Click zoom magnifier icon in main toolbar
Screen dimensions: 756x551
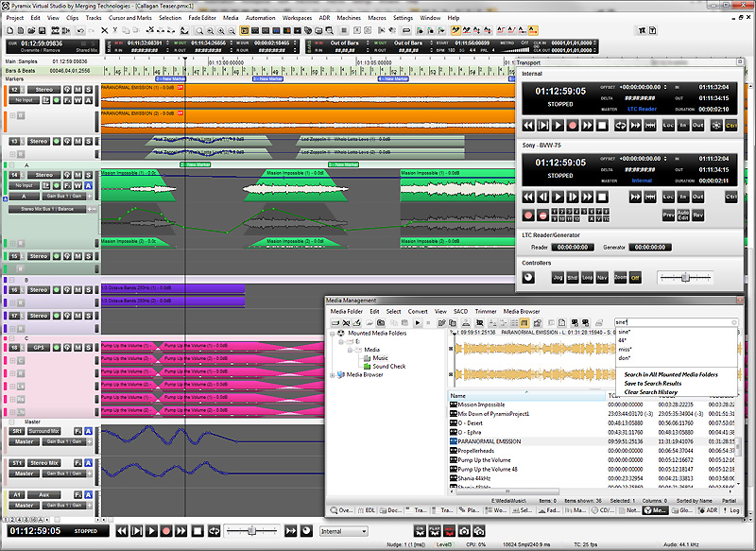[x=199, y=30]
